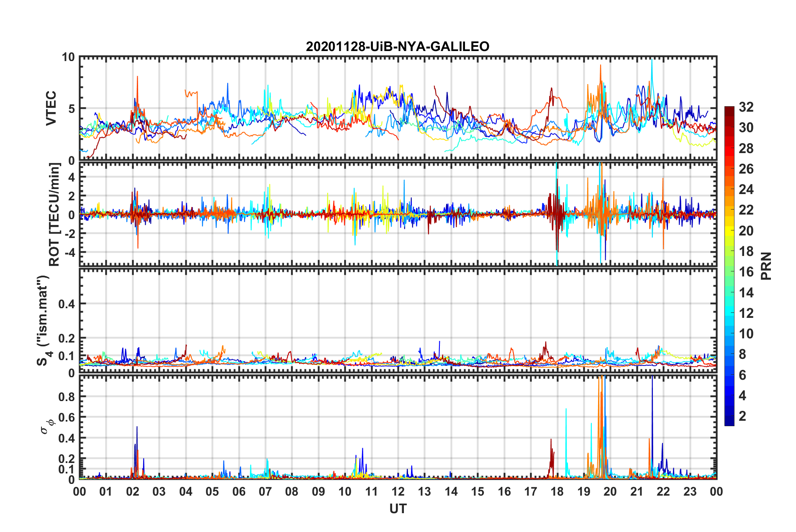Click UT hour tick label 05
The image size is (796, 532).
(x=212, y=491)
